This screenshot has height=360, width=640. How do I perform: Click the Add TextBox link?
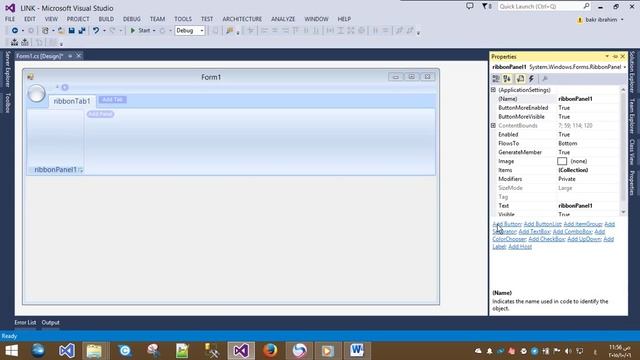(534, 231)
